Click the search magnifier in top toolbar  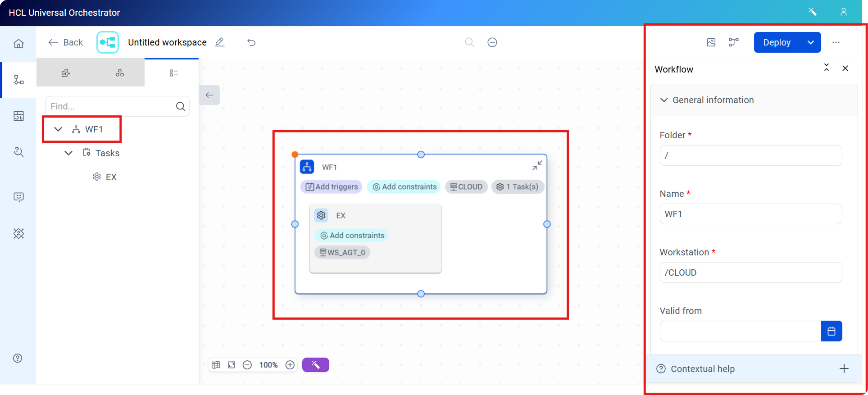469,42
